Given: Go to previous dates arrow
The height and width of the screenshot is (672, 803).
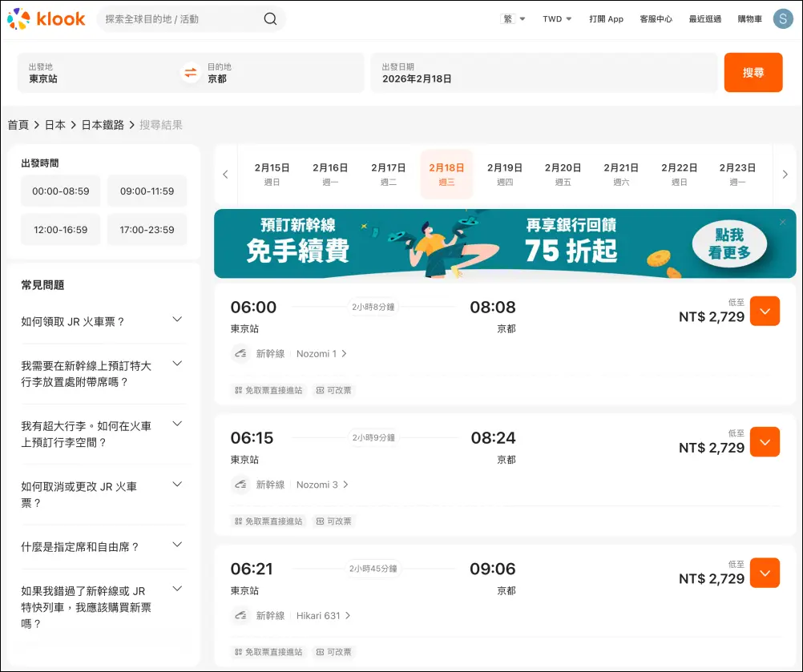Looking at the screenshot, I should 225,175.
